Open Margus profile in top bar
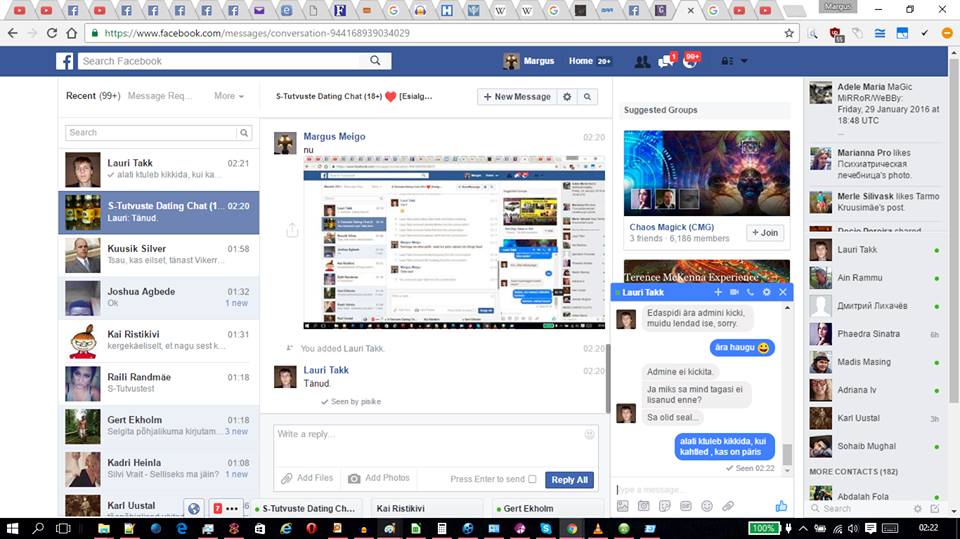 pyautogui.click(x=528, y=61)
